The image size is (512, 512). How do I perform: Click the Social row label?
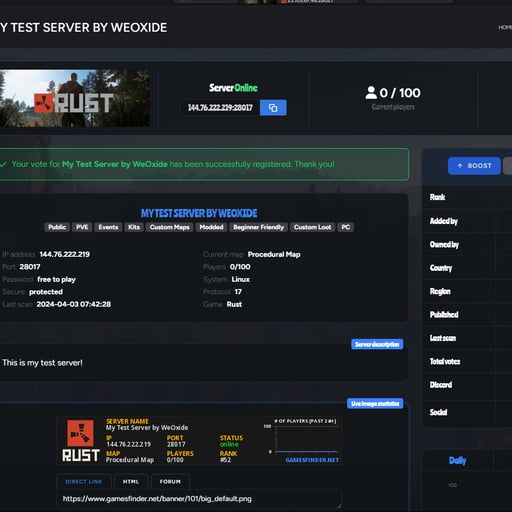tap(438, 412)
